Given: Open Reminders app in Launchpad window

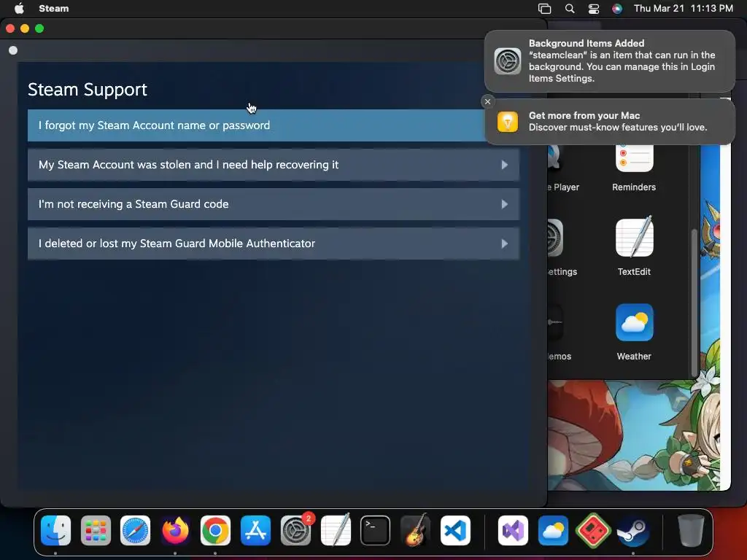Looking at the screenshot, I should [x=634, y=167].
